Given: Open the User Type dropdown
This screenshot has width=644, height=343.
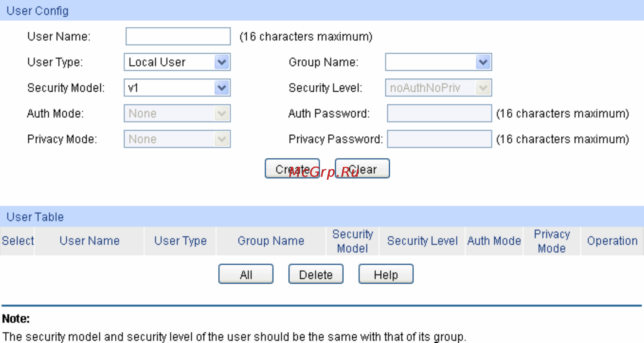Looking at the screenshot, I should click(177, 62).
